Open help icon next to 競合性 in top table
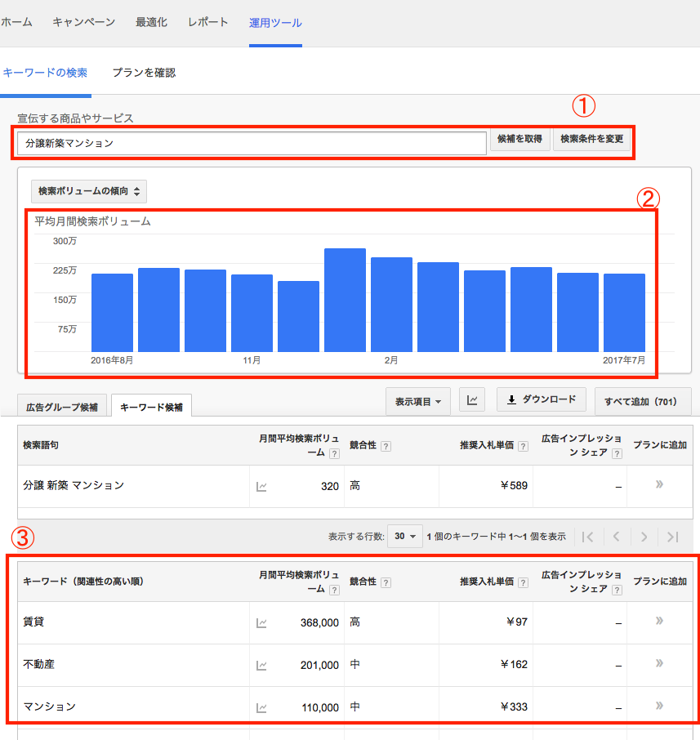 386,446
